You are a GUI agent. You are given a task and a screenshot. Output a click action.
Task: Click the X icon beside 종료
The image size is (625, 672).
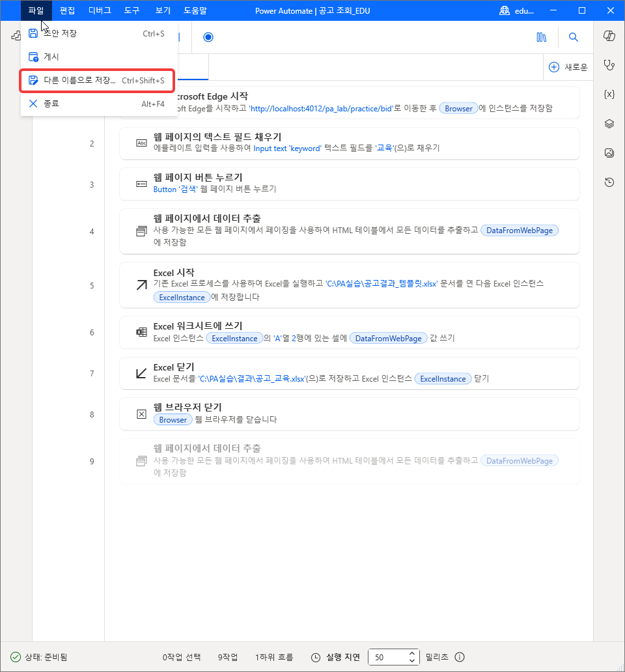[x=33, y=104]
